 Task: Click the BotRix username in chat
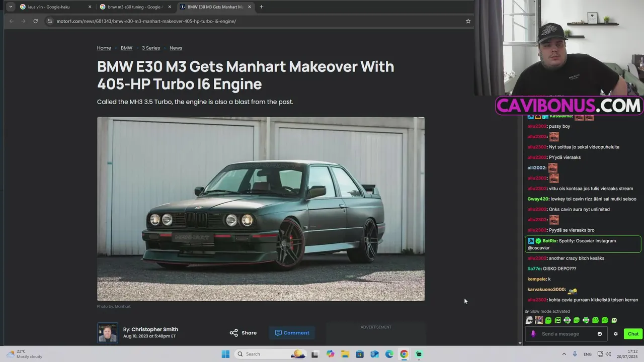549,241
